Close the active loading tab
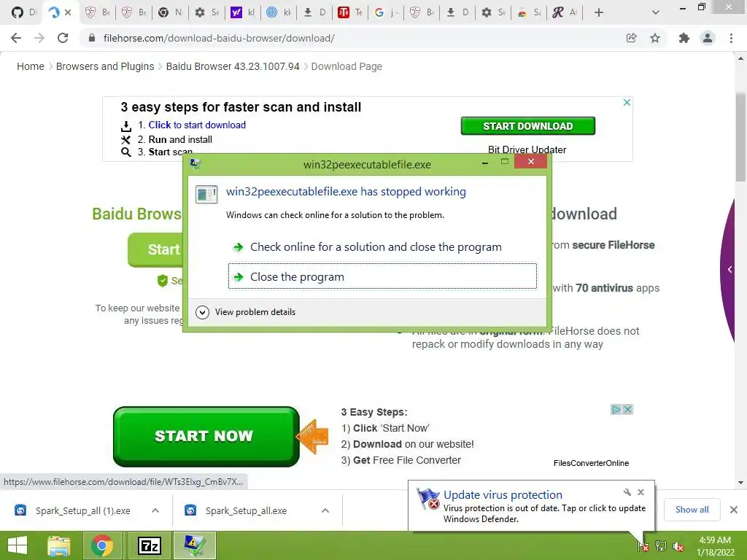Screen dimensions: 747x560 tap(68, 12)
